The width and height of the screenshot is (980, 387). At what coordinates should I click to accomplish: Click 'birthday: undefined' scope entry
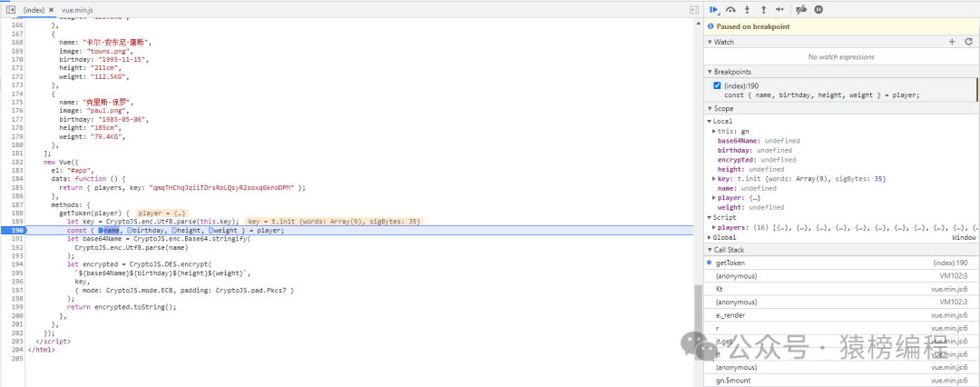[x=754, y=150]
